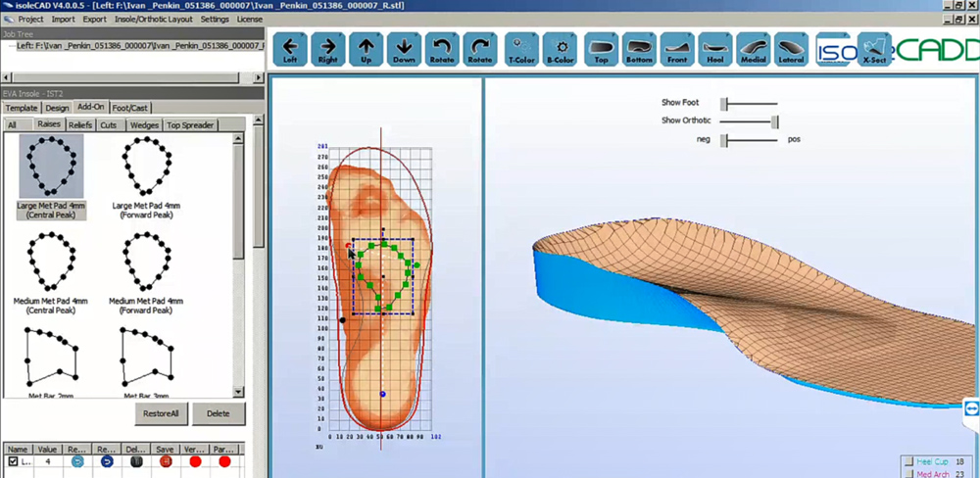Toggle the Heel Cup checkbox
The height and width of the screenshot is (478, 980).
907,461
